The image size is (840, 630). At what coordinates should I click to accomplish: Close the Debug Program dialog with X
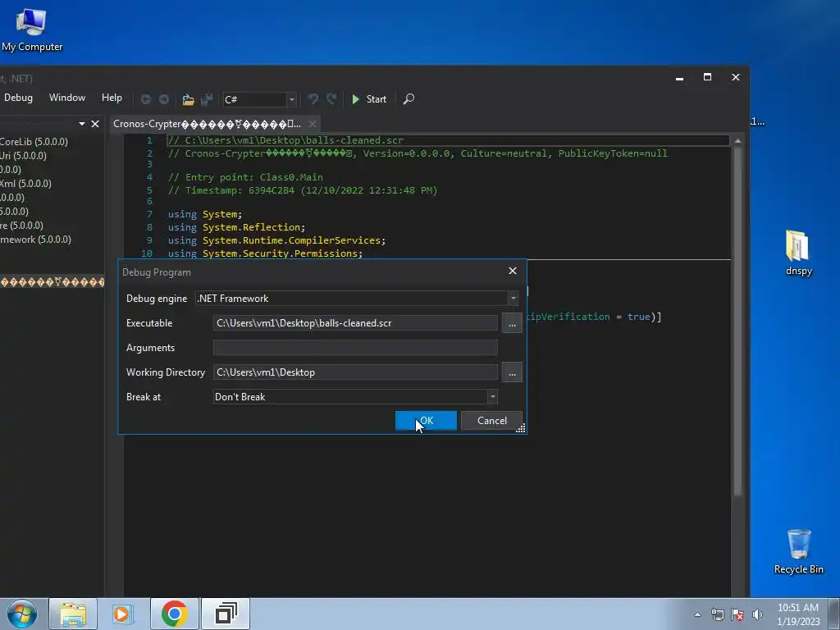pyautogui.click(x=513, y=271)
